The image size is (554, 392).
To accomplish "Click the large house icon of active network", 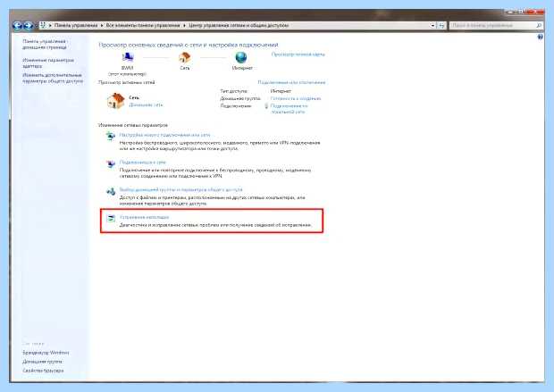I will (115, 101).
